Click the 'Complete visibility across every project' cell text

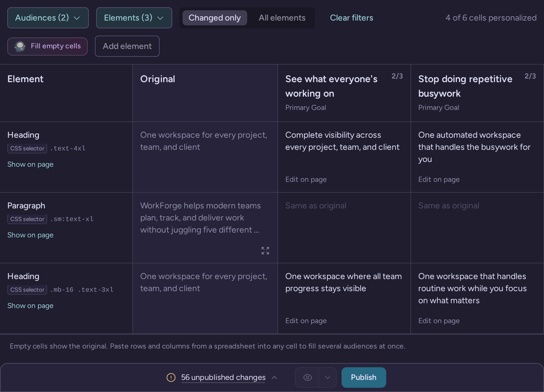(342, 141)
